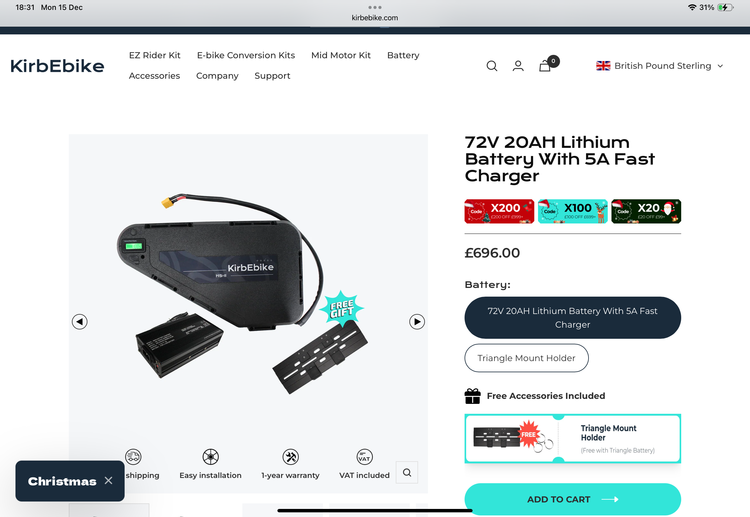
Task: Expand British Pound Sterling currency dropdown
Action: point(660,66)
